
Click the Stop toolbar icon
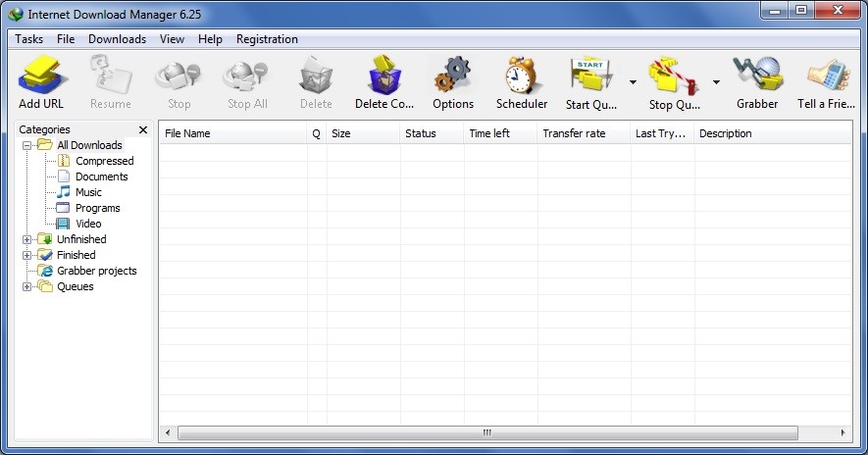pyautogui.click(x=179, y=76)
